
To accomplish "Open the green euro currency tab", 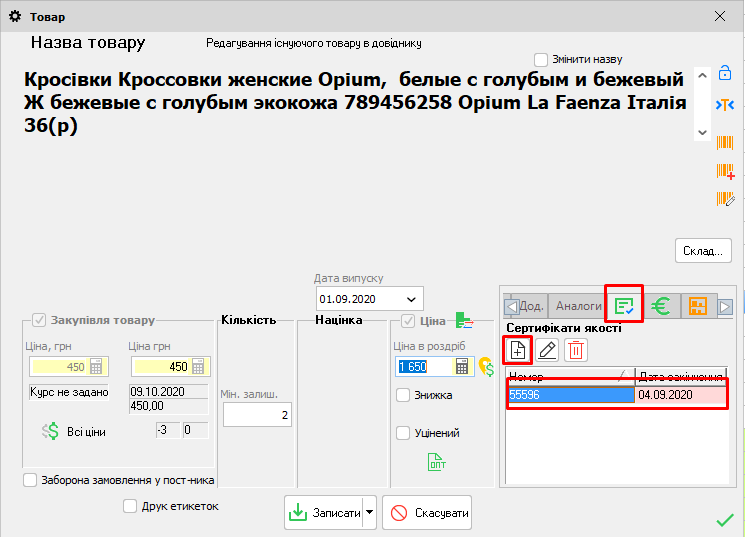I will [x=660, y=306].
